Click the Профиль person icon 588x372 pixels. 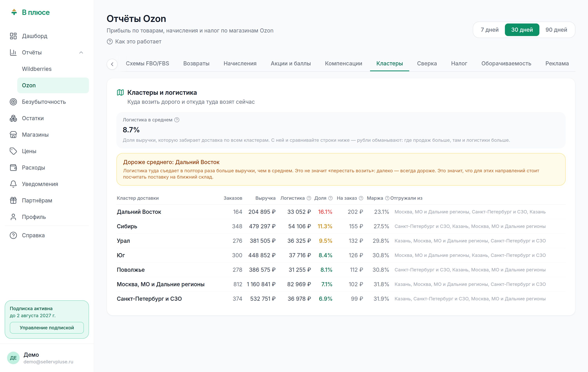13,217
